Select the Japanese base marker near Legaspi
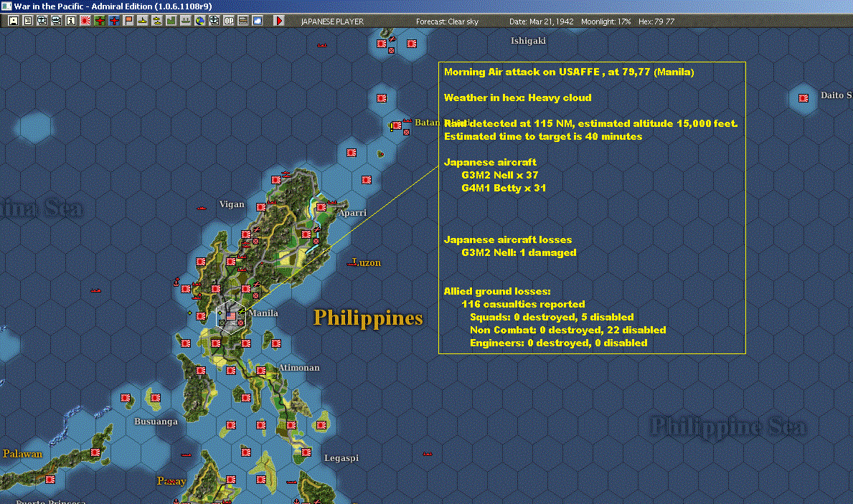Screen dimensions: 853x504 [306, 452]
